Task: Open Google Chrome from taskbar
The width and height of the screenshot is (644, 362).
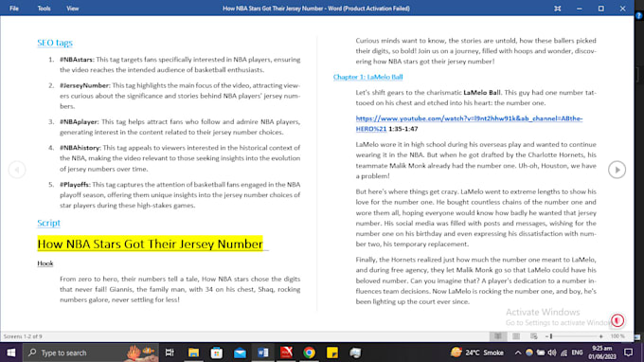Action: click(x=310, y=353)
